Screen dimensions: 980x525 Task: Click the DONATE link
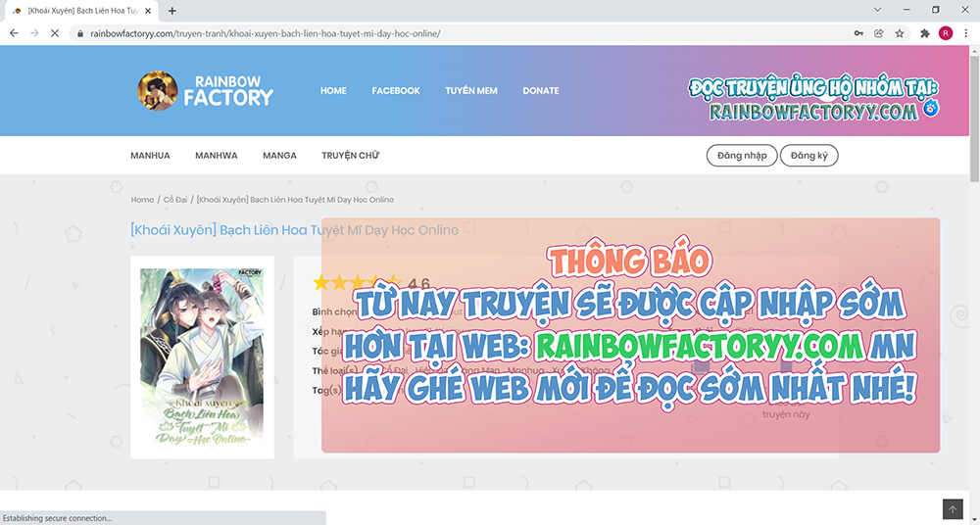(x=541, y=91)
